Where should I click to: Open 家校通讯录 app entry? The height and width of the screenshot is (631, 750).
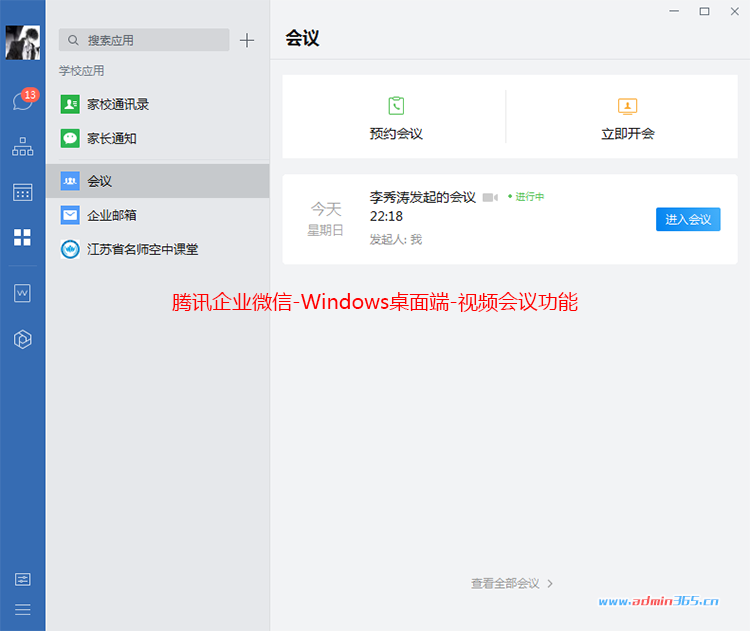point(157,104)
